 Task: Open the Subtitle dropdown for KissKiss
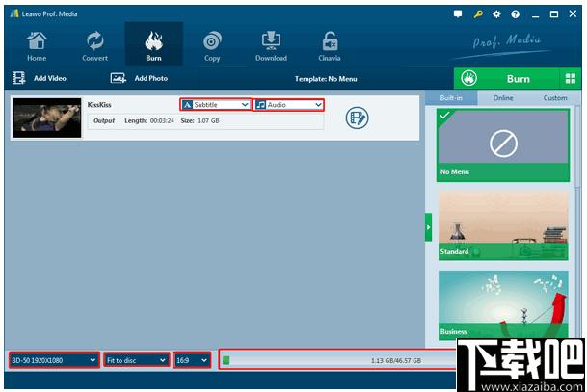pos(215,105)
